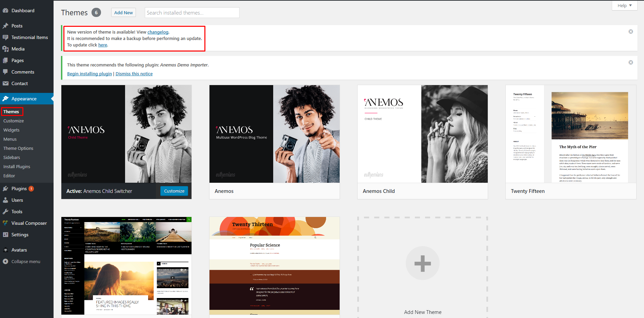Open Editor submenu item
The width and height of the screenshot is (644, 318).
[9, 176]
